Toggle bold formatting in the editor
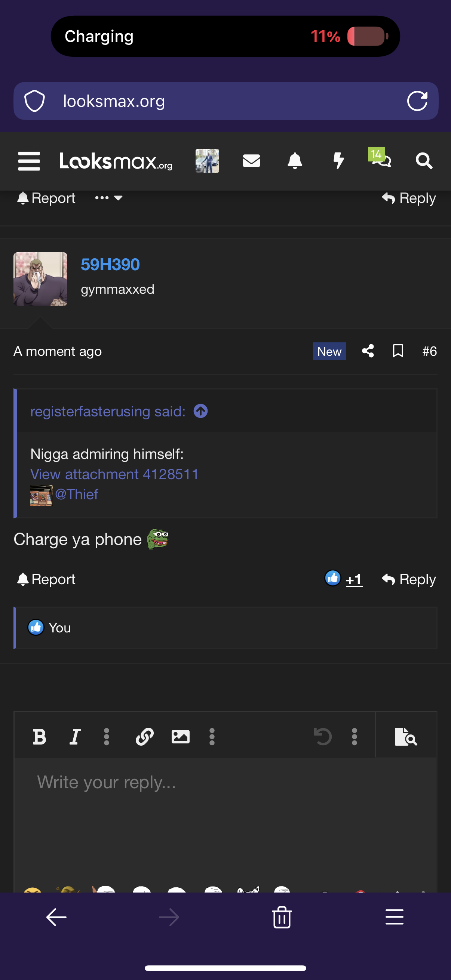 [39, 737]
